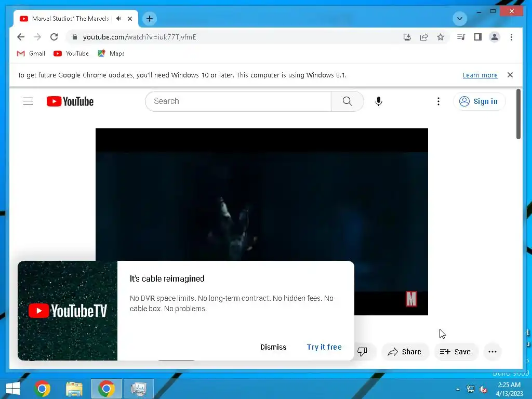Click the YouTube logo
Image resolution: width=532 pixels, height=399 pixels.
coord(70,101)
